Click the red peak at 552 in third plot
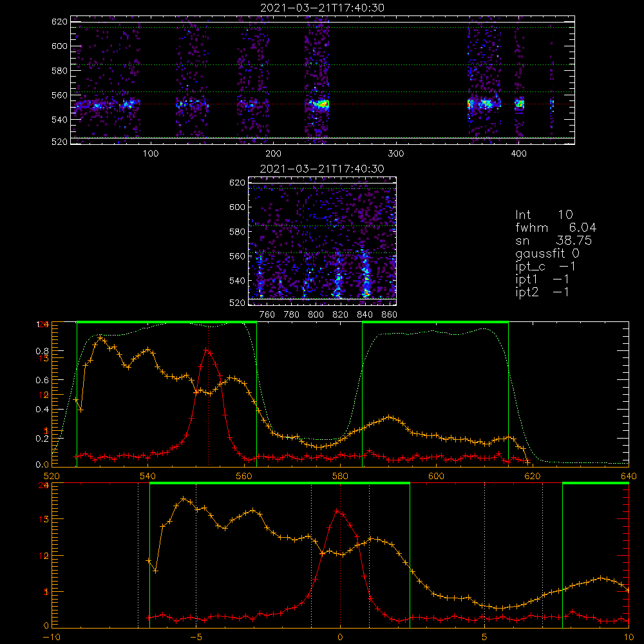The width and height of the screenshot is (644, 644). click(x=206, y=350)
